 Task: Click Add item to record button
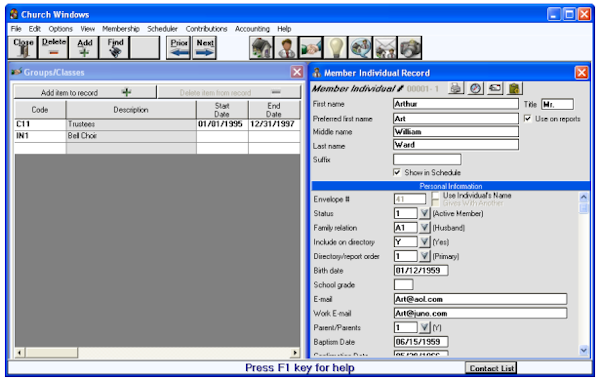tap(85, 93)
